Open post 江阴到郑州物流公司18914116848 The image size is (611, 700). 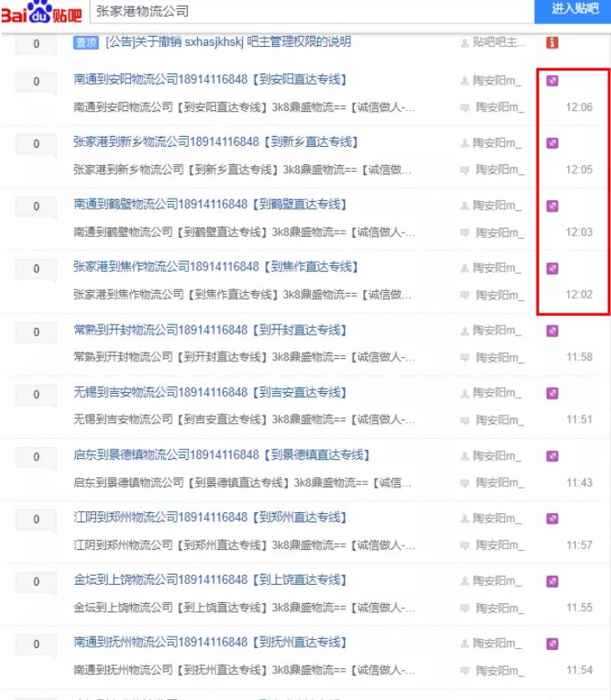[210, 518]
